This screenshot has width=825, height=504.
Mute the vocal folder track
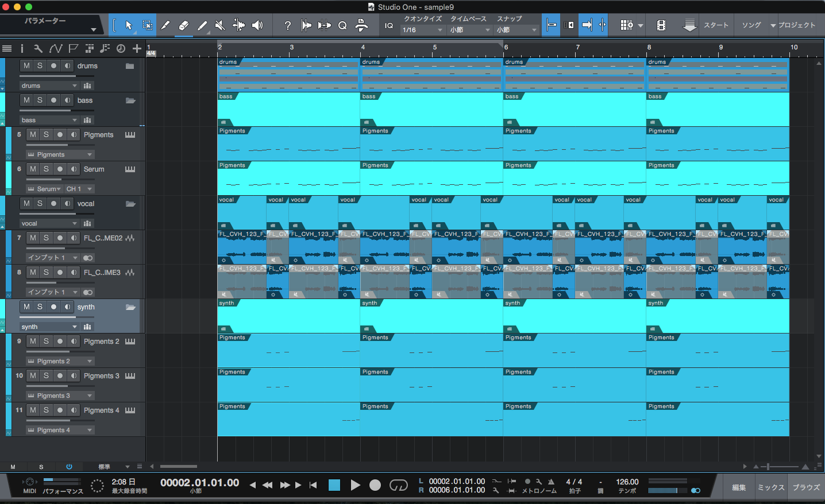click(26, 204)
